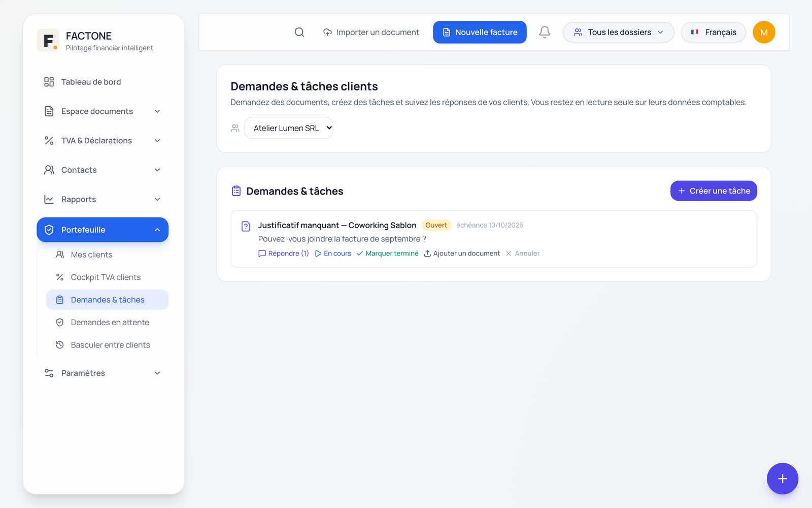Open the notifications bell
The height and width of the screenshot is (508, 812).
545,32
